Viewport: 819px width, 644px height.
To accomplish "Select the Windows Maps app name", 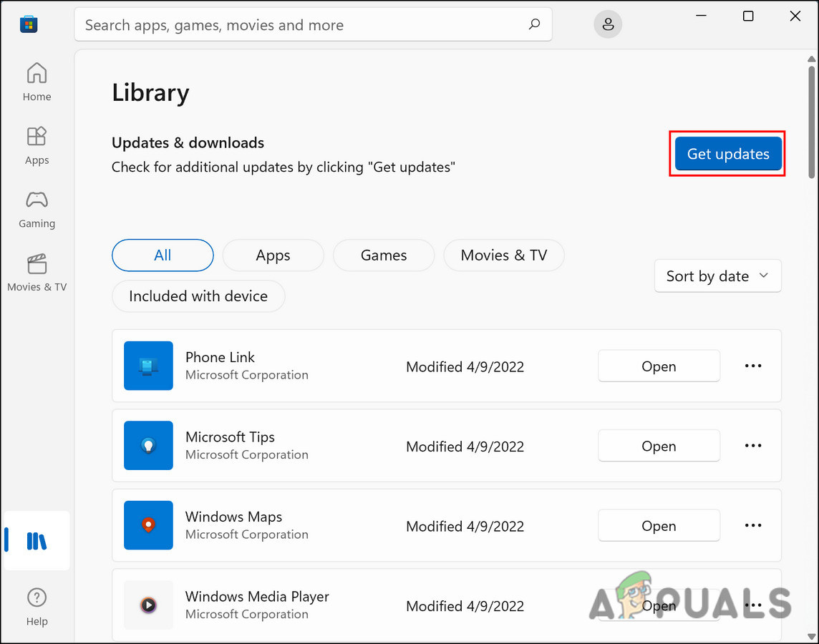I will pos(233,517).
